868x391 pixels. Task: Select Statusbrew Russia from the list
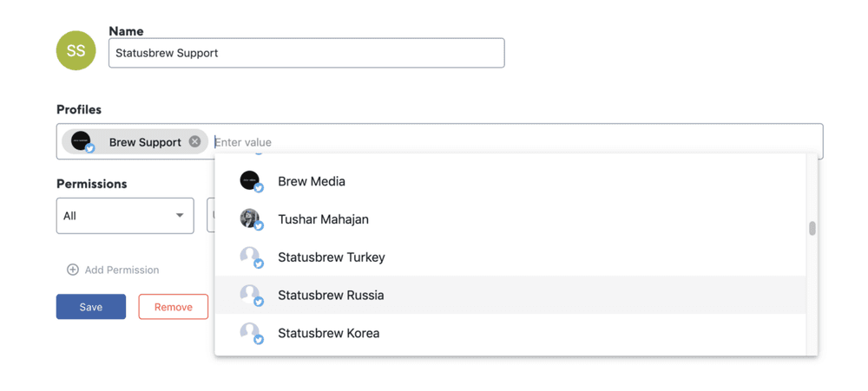pyautogui.click(x=331, y=295)
